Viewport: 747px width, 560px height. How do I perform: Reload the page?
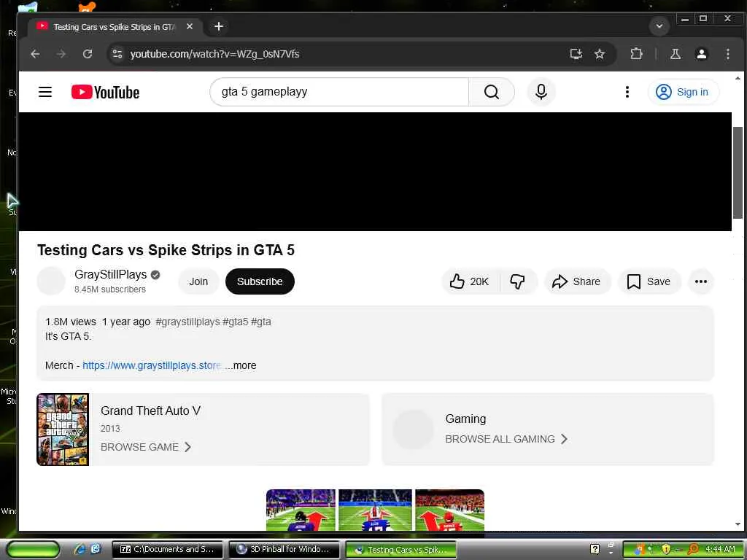[88, 54]
